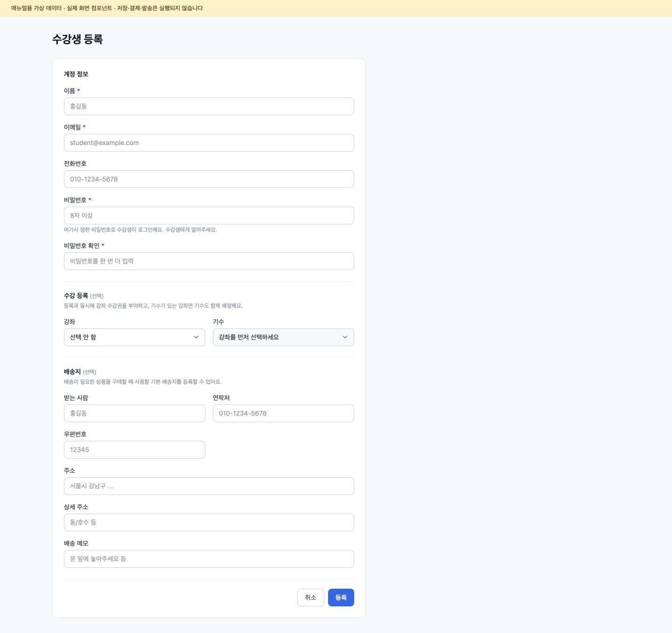
Task: Focus the 연락처 field in 배송지
Action: coord(283,413)
